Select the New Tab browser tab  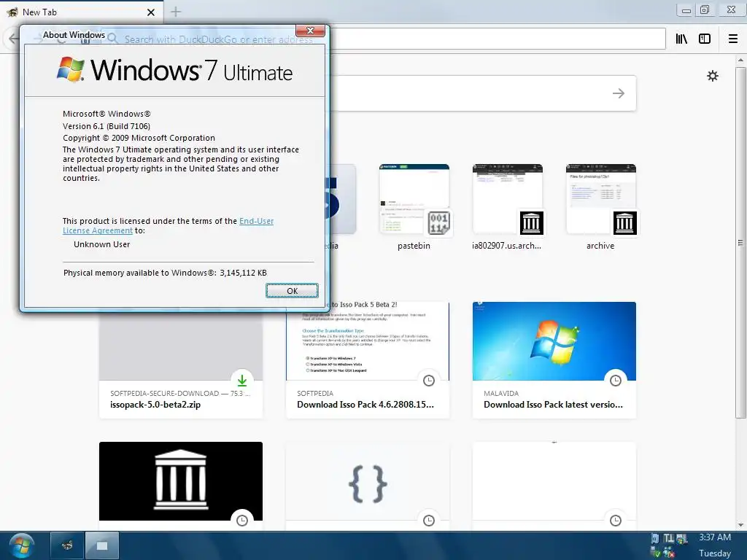click(x=81, y=12)
